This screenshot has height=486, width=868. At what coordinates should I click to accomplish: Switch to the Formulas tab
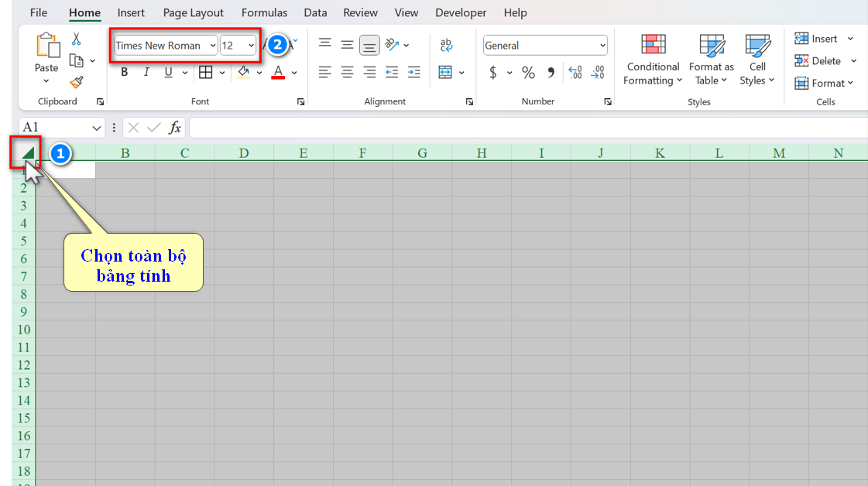click(264, 12)
